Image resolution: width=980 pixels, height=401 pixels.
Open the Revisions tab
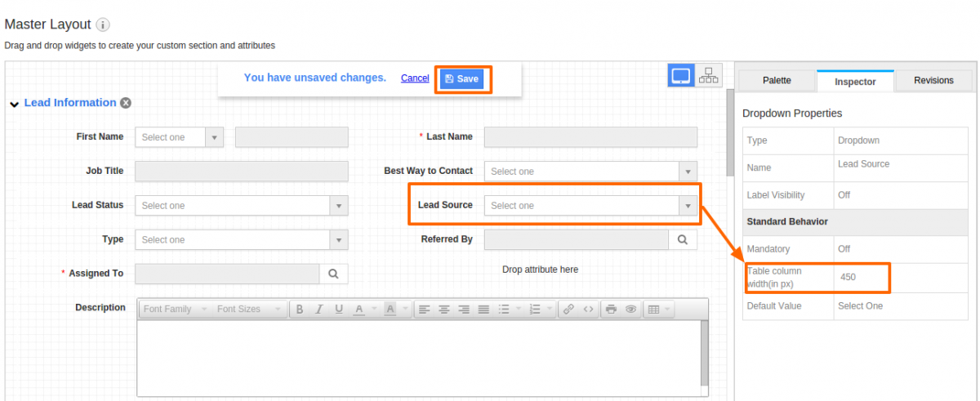[x=933, y=81]
